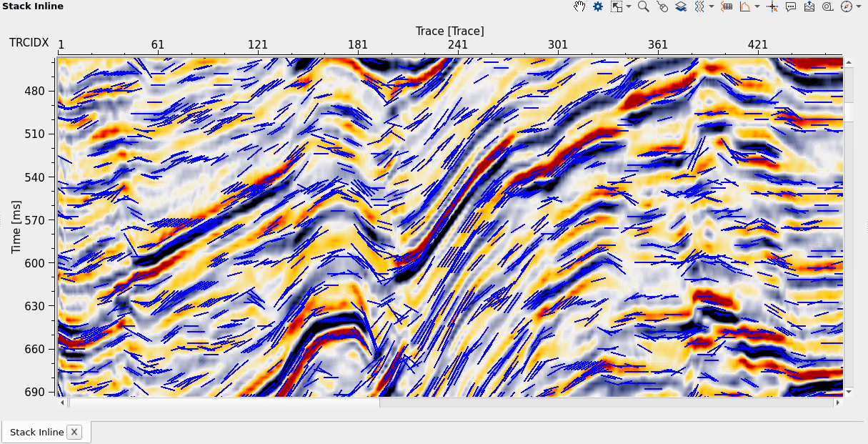Image resolution: width=868 pixels, height=444 pixels.
Task: Activate the zoom magnifier tool
Action: point(643,7)
